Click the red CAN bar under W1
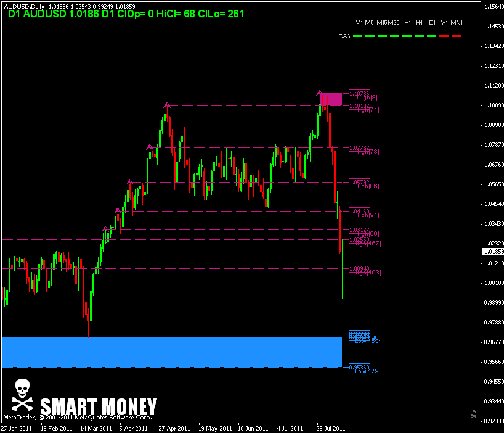 pos(444,36)
